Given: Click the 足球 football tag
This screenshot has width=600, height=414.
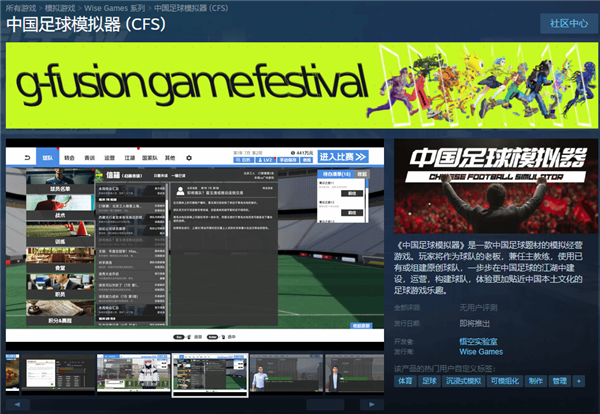Looking at the screenshot, I should pyautogui.click(x=430, y=381).
